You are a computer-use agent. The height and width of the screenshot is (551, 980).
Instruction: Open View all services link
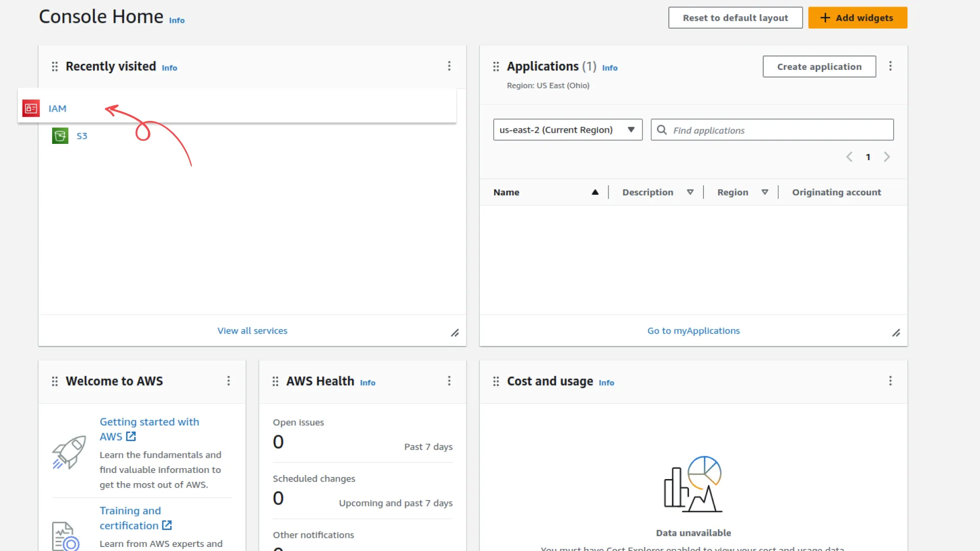[x=252, y=331]
